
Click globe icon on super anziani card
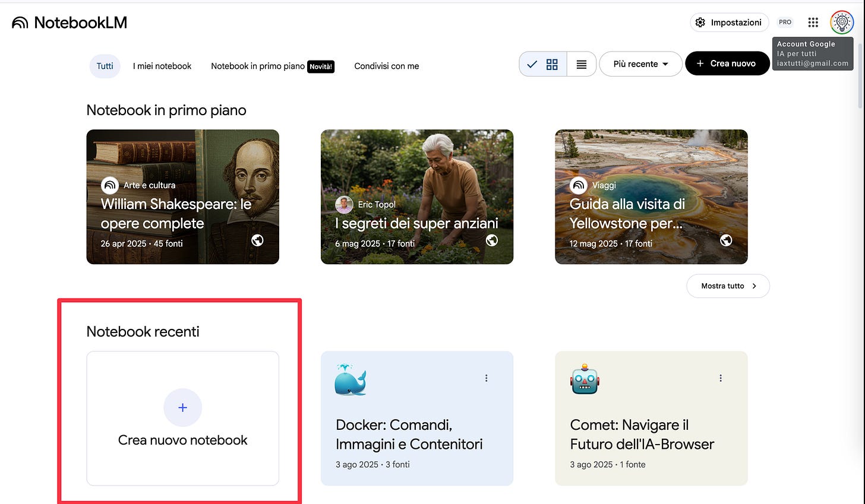click(492, 240)
